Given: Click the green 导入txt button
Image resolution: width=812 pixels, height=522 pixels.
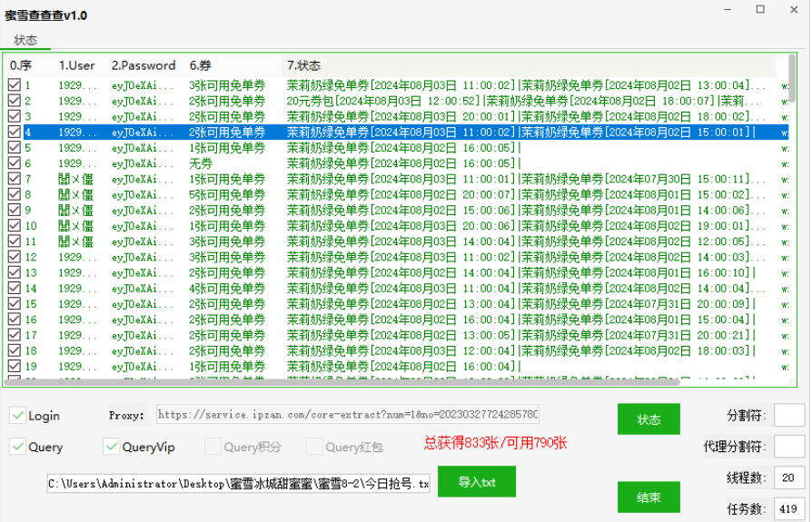Looking at the screenshot, I should (x=476, y=481).
